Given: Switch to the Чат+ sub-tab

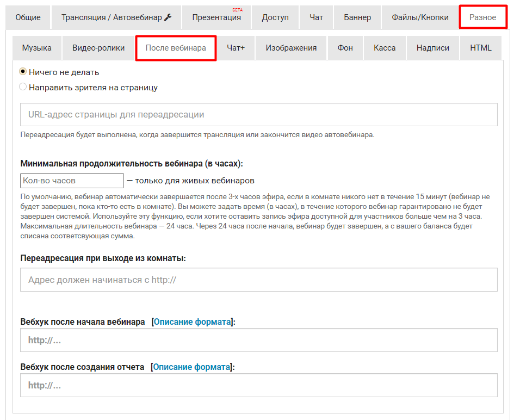Looking at the screenshot, I should tap(236, 48).
